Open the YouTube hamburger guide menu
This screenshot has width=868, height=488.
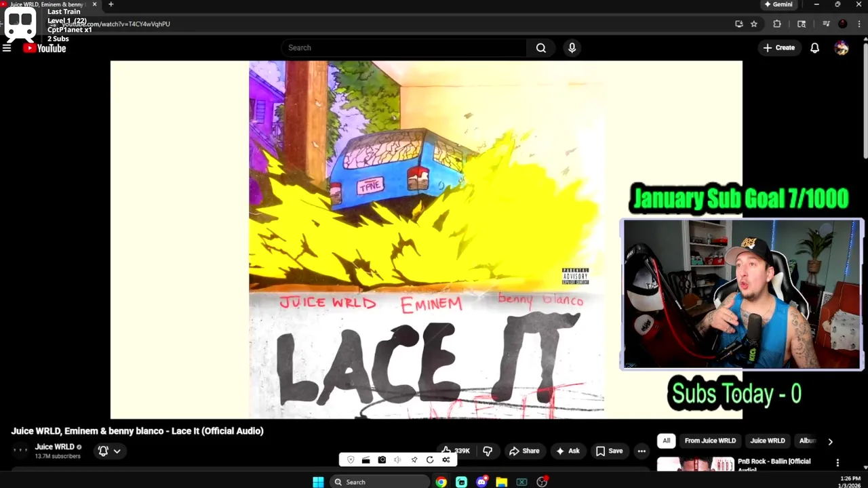(x=7, y=48)
